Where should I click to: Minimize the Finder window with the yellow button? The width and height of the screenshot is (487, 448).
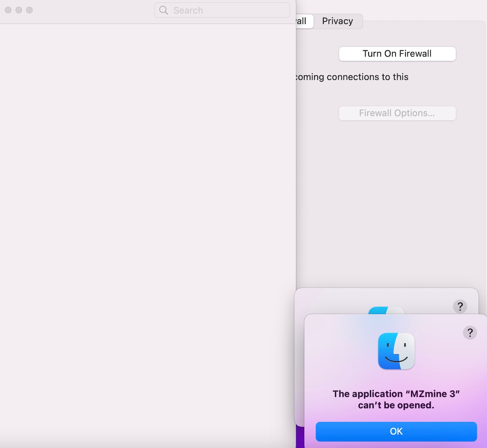tap(18, 10)
